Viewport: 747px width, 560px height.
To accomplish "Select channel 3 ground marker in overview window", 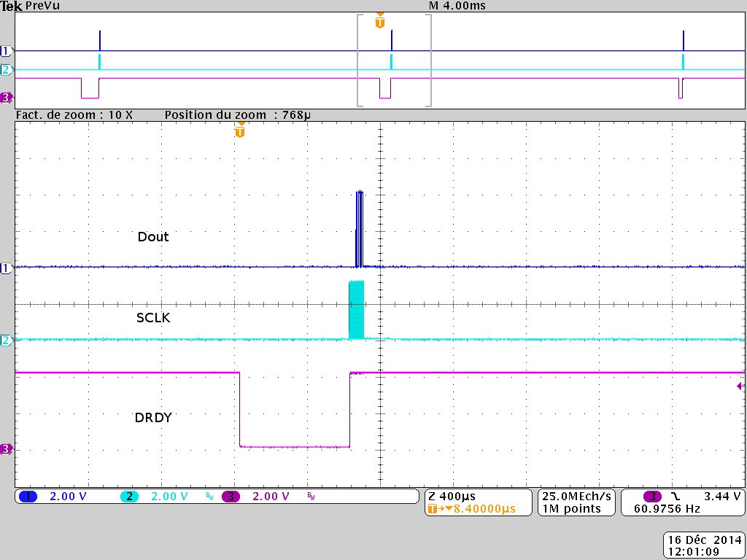I will [6, 98].
